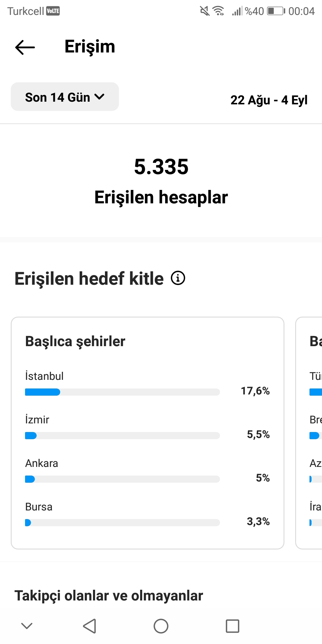Select the İstanbul percentage bar
This screenshot has width=322, height=644.
[123, 392]
